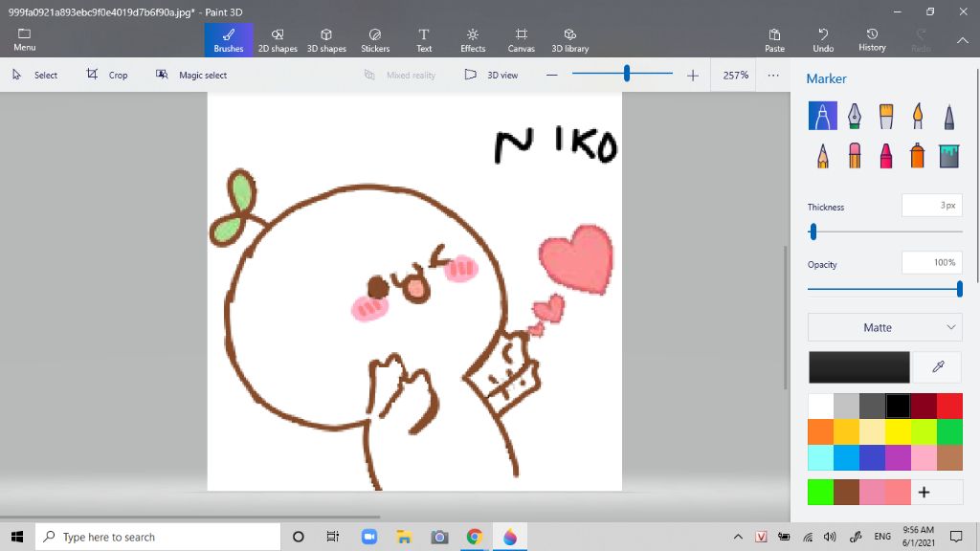Click the Opacity slider handle
Viewport: 980px width, 551px height.
(959, 289)
